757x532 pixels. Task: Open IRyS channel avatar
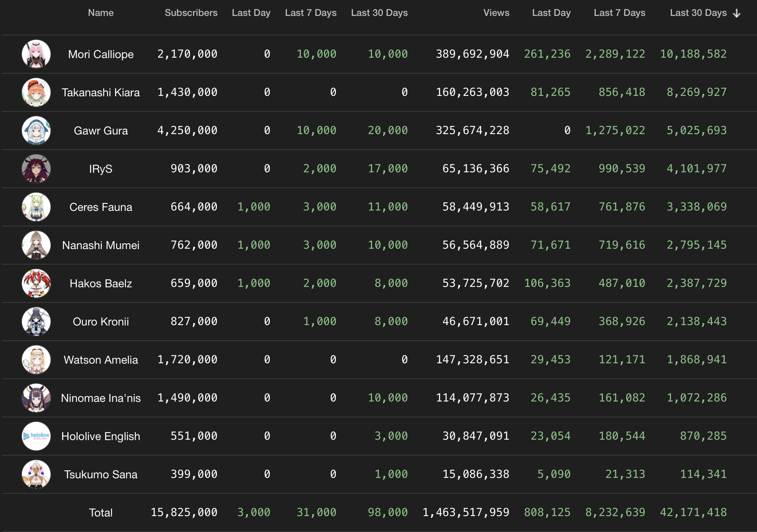point(36,169)
